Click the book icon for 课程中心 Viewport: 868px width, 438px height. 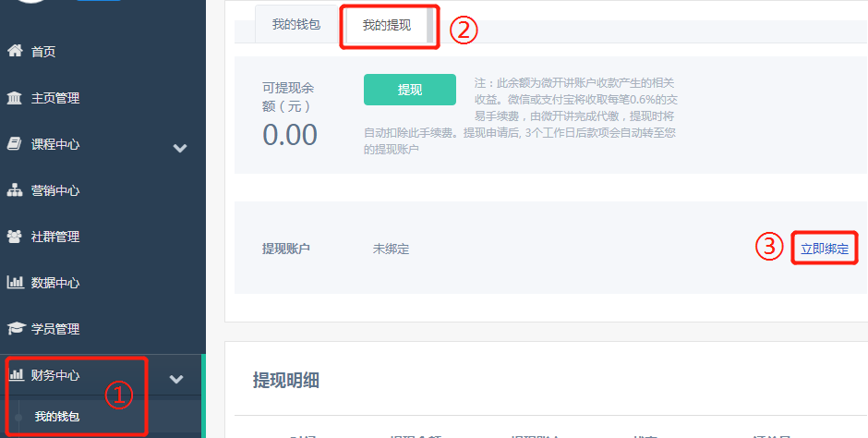coord(15,144)
